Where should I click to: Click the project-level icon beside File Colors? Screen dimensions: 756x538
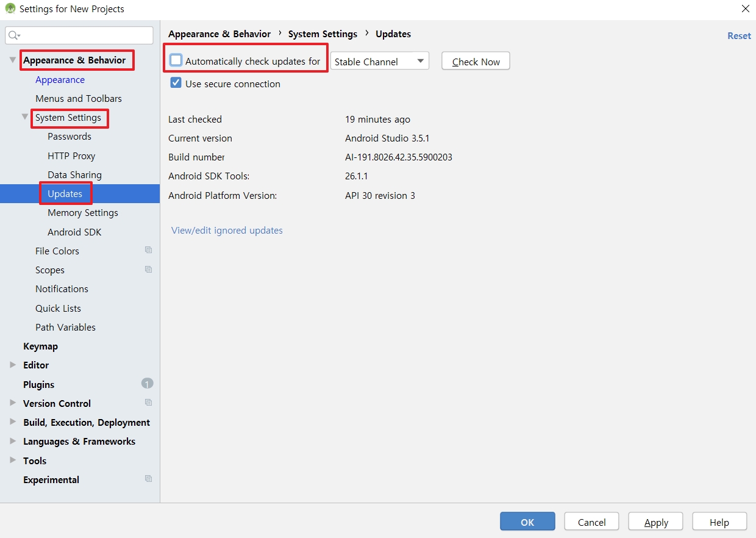[148, 250]
